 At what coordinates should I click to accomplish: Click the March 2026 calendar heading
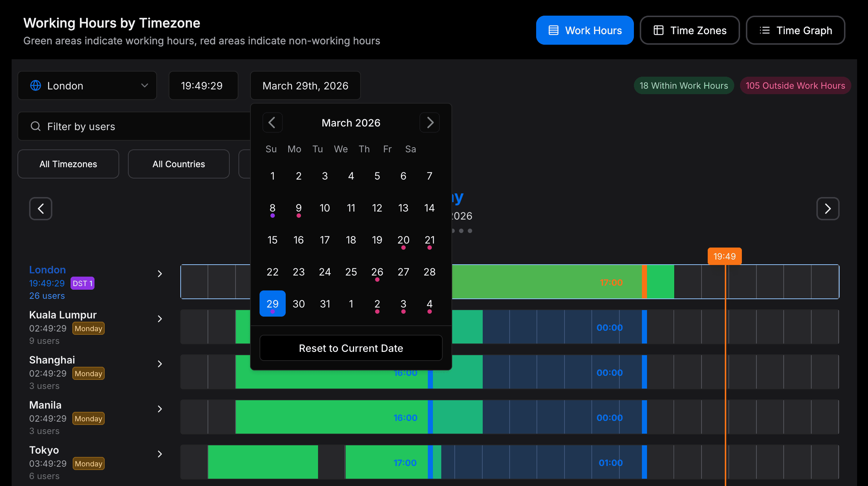(x=351, y=122)
